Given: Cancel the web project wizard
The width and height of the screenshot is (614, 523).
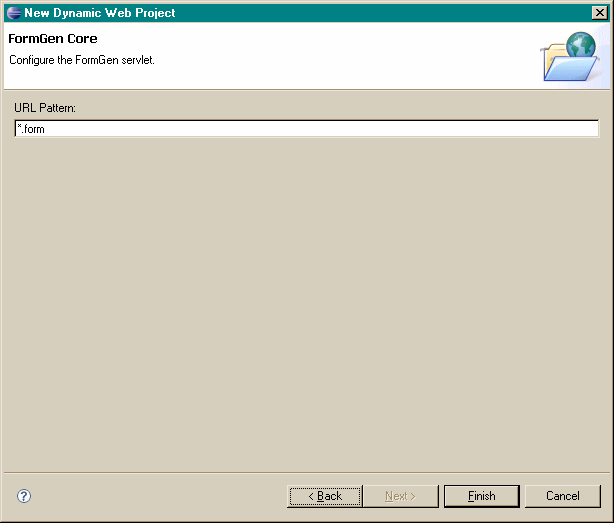Looking at the screenshot, I should [563, 496].
